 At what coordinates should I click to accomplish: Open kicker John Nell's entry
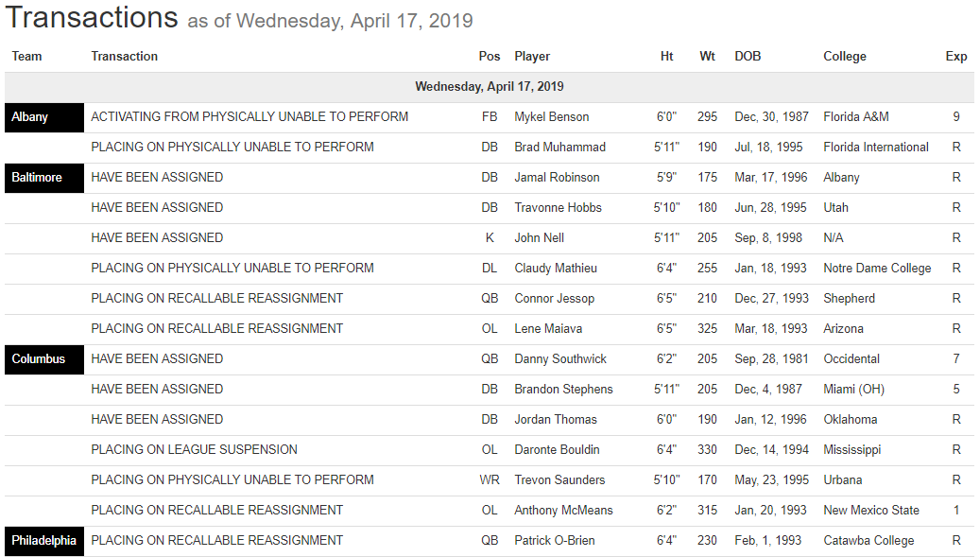(542, 238)
